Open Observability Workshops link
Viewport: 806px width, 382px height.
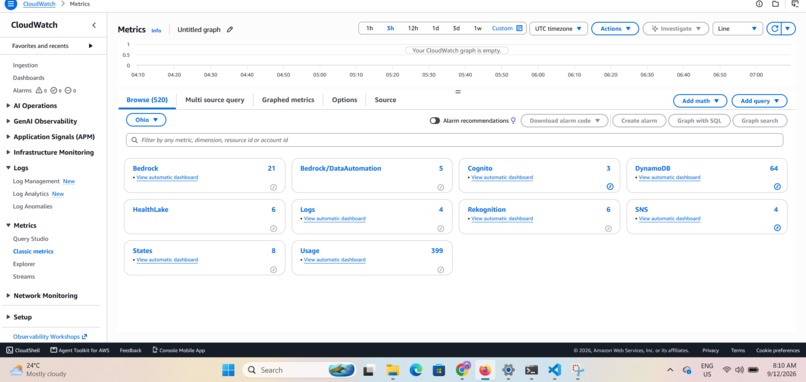50,337
